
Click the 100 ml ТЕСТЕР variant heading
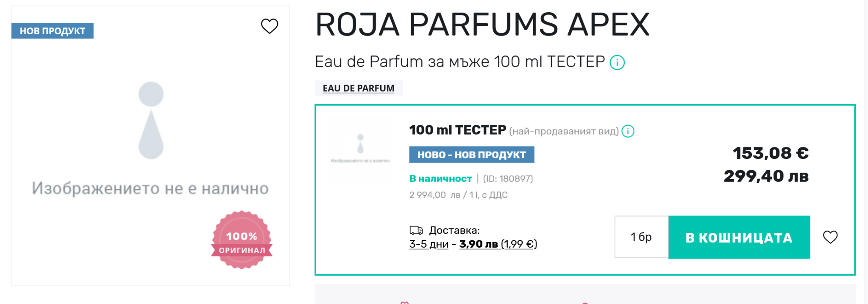click(457, 130)
